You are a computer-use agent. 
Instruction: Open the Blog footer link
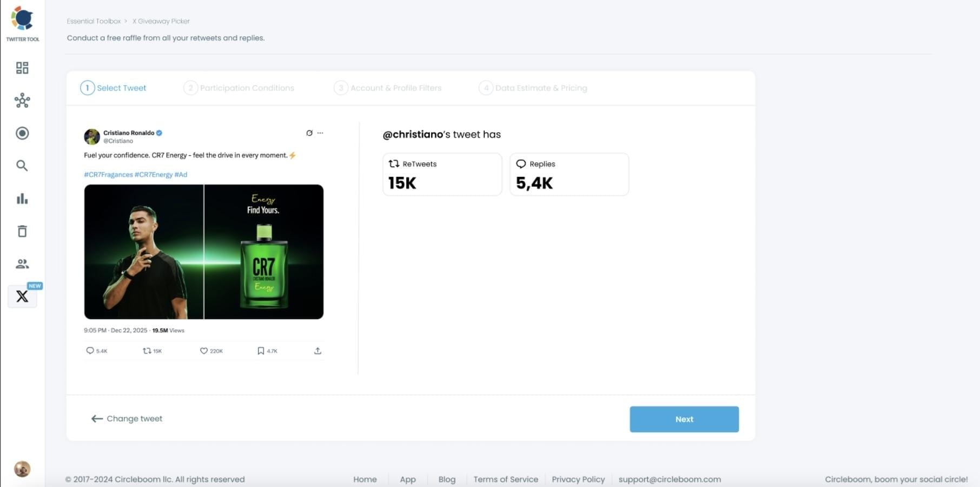[447, 479]
